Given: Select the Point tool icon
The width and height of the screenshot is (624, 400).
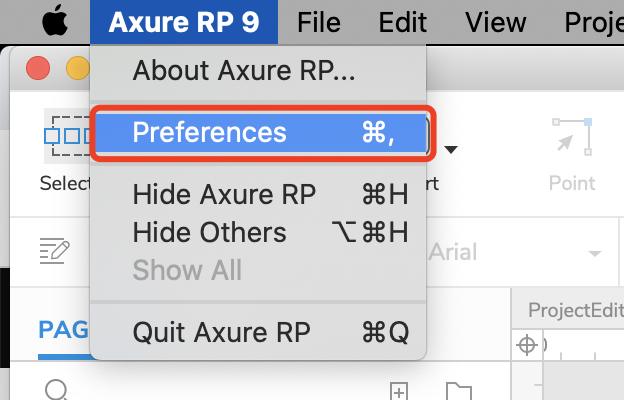Looking at the screenshot, I should pyautogui.click(x=571, y=137).
